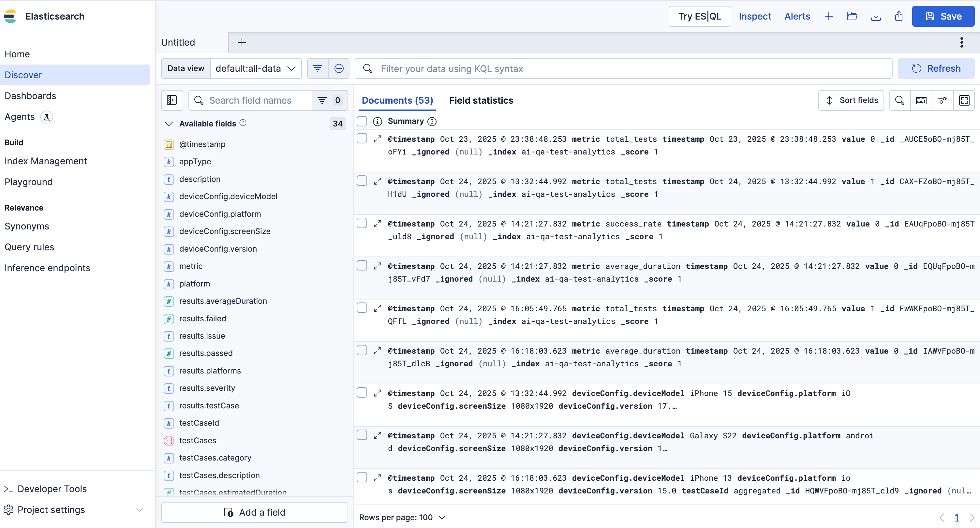
Task: Select the success_rate document row checkbox
Action: 362,223
